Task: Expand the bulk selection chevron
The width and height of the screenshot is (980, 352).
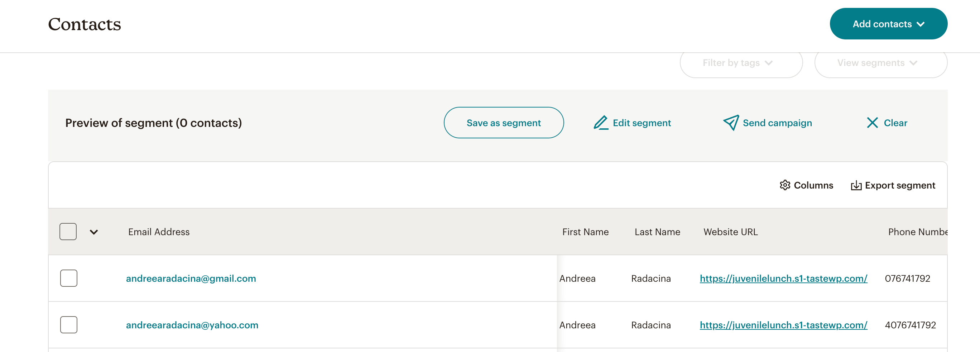Action: [x=94, y=232]
